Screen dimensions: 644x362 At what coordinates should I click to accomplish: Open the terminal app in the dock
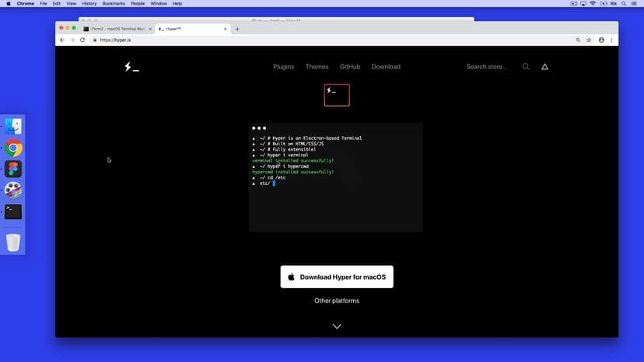pyautogui.click(x=13, y=211)
